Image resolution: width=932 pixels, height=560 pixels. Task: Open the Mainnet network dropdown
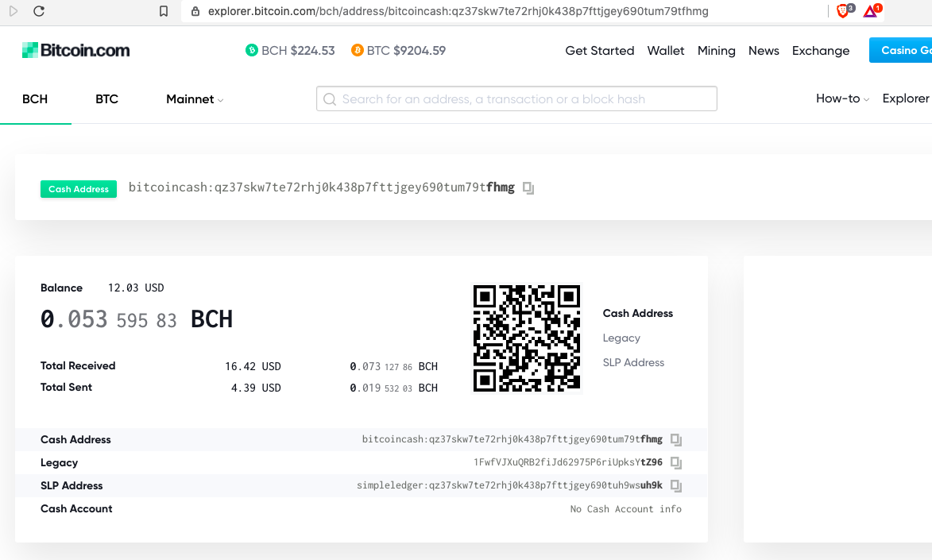[195, 99]
